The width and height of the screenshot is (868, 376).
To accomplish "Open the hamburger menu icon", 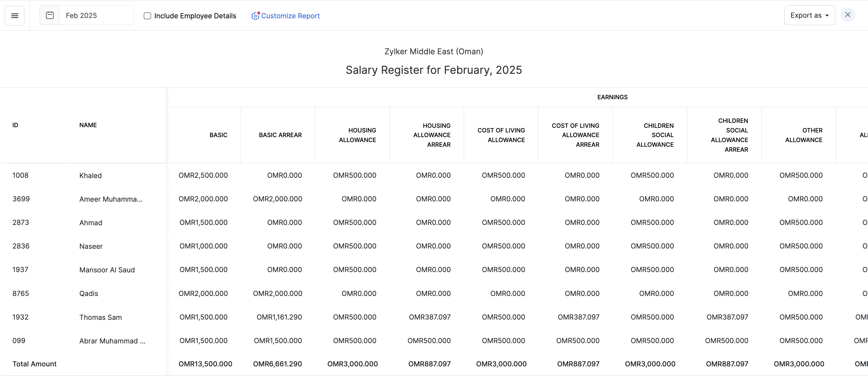I will 15,16.
